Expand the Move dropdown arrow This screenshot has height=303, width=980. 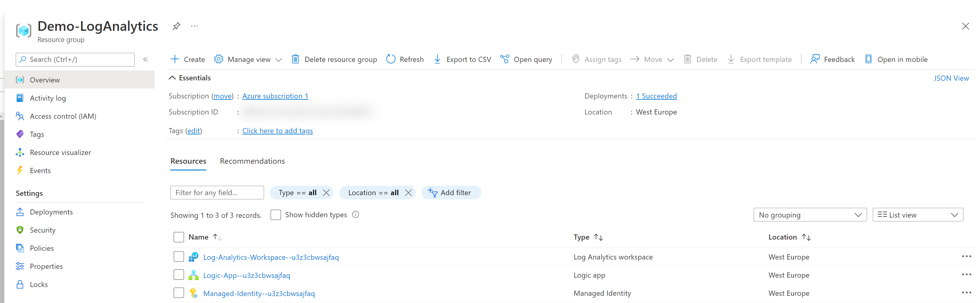(670, 60)
